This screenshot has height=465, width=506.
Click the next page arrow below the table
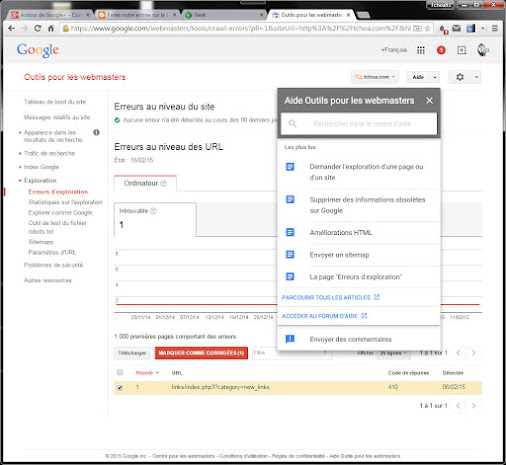click(473, 405)
